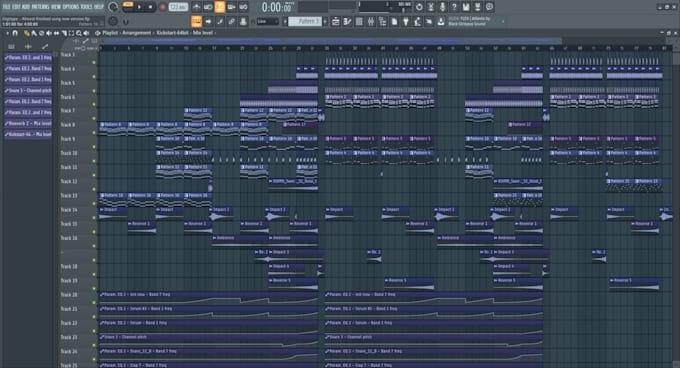Click the red record button
Screen dimensions: 680x368
coord(163,7)
